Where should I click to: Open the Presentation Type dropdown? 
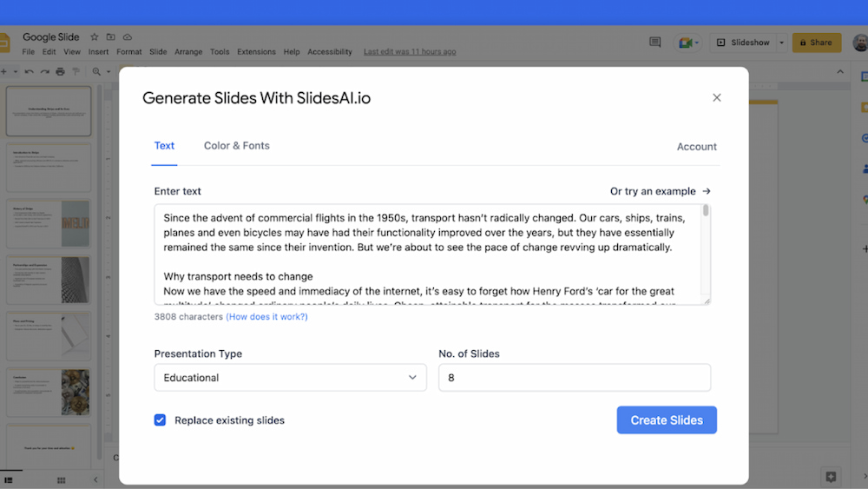point(290,378)
